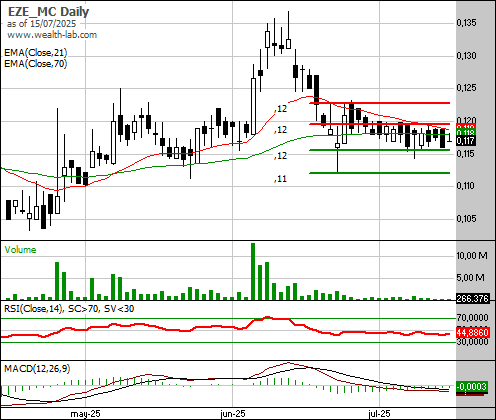
Task: Select the EMA(Close,21) indicator label
Action: point(36,52)
